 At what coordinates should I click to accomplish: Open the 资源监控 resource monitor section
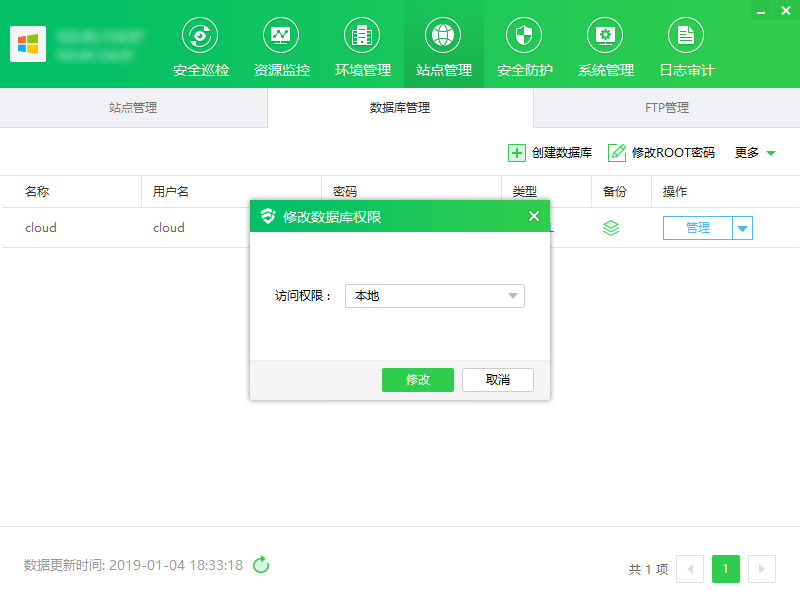coord(282,47)
